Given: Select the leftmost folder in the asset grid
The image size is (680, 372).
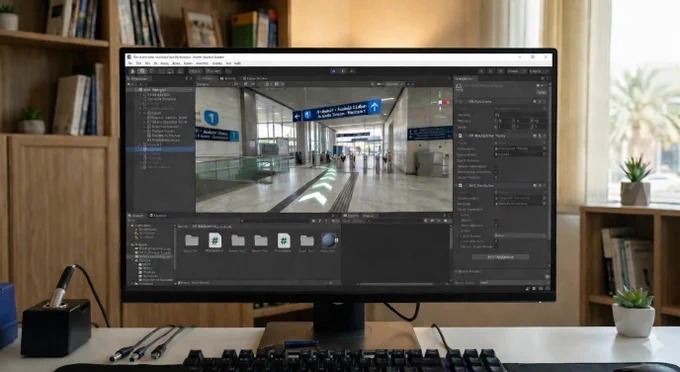Looking at the screenshot, I should [191, 240].
